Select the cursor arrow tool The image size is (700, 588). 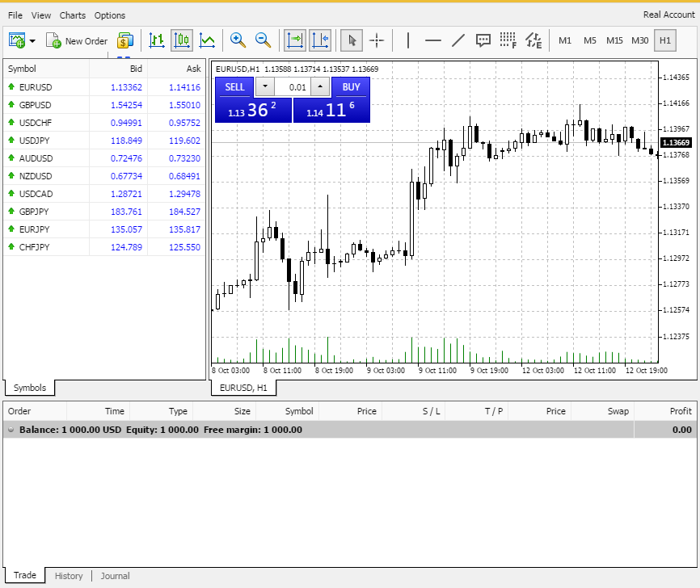tap(352, 40)
